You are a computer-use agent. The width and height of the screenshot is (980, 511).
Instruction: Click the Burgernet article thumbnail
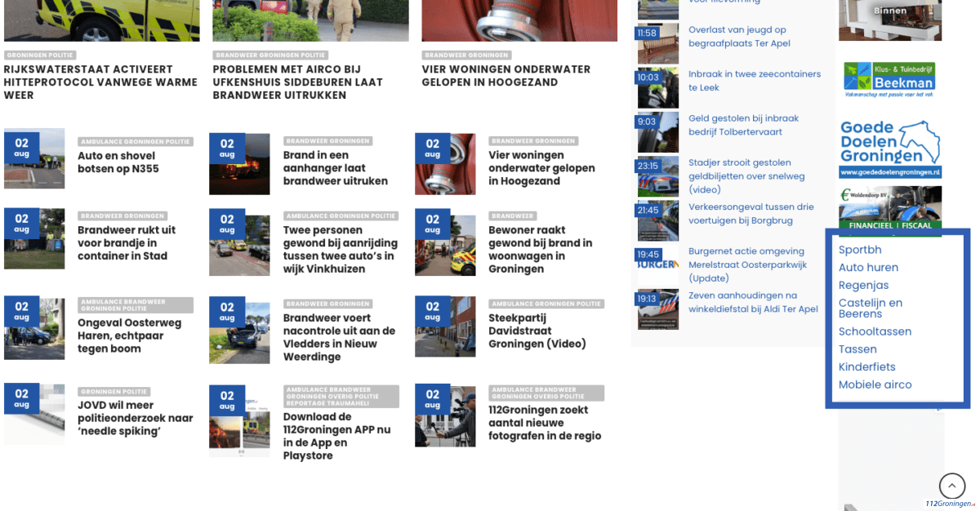click(x=657, y=265)
